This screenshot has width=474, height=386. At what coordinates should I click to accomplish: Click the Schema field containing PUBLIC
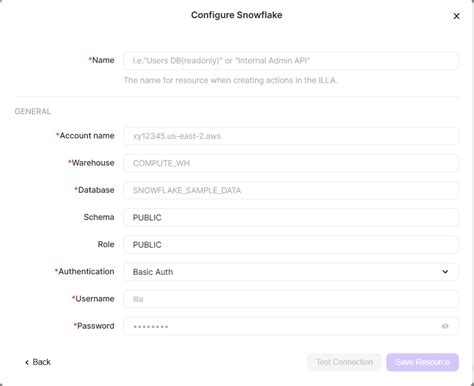click(291, 217)
